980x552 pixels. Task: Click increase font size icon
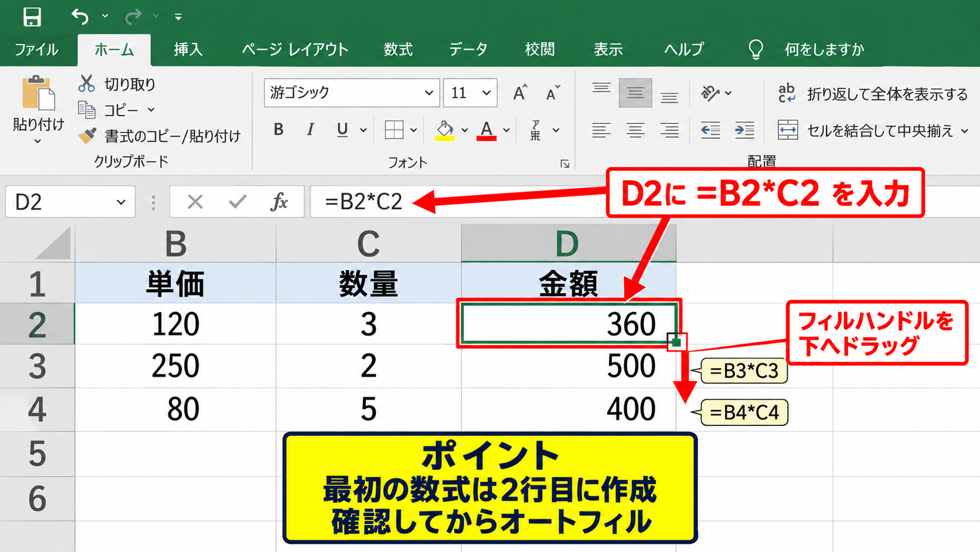[x=520, y=93]
